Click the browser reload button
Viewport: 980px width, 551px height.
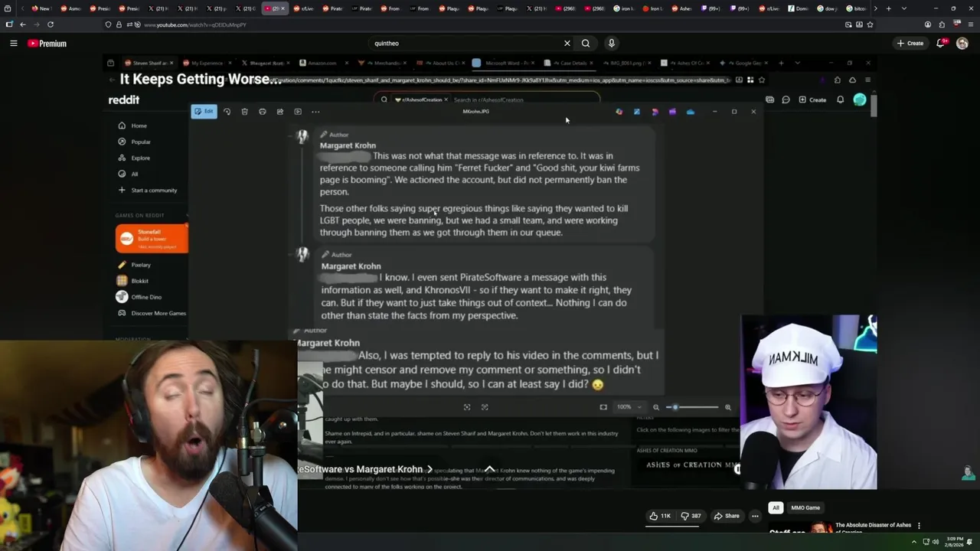[51, 24]
